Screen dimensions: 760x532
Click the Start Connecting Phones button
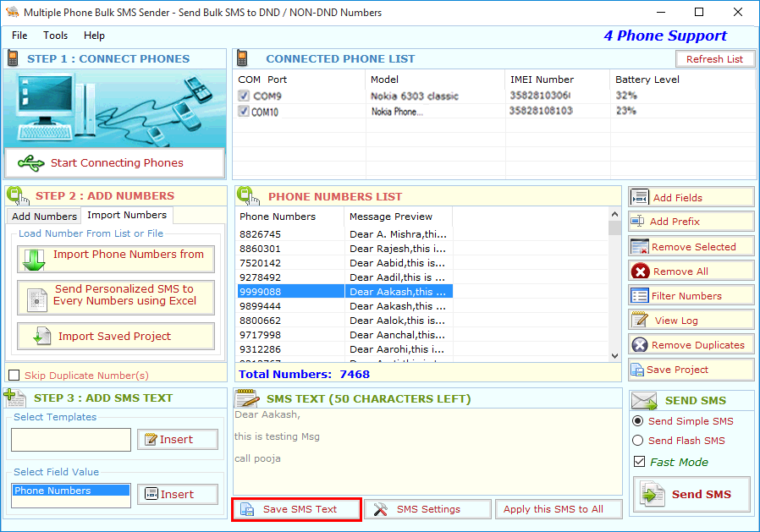[x=114, y=163]
